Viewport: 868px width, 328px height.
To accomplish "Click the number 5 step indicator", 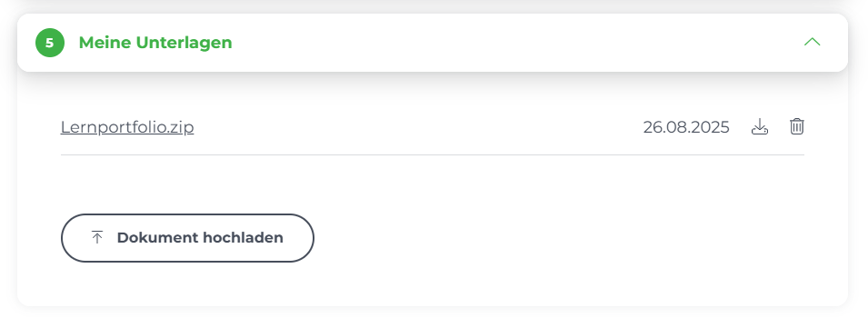I will point(50,43).
